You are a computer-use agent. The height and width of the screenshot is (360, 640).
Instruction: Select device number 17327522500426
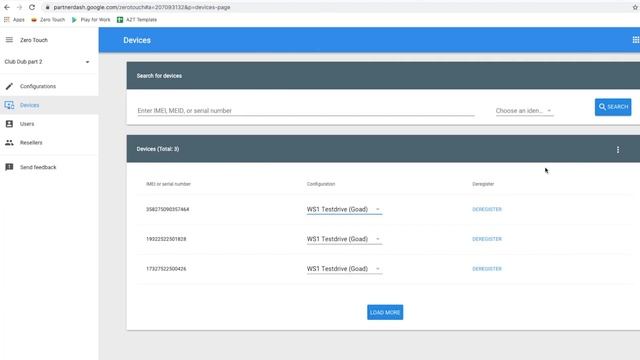pyautogui.click(x=166, y=269)
